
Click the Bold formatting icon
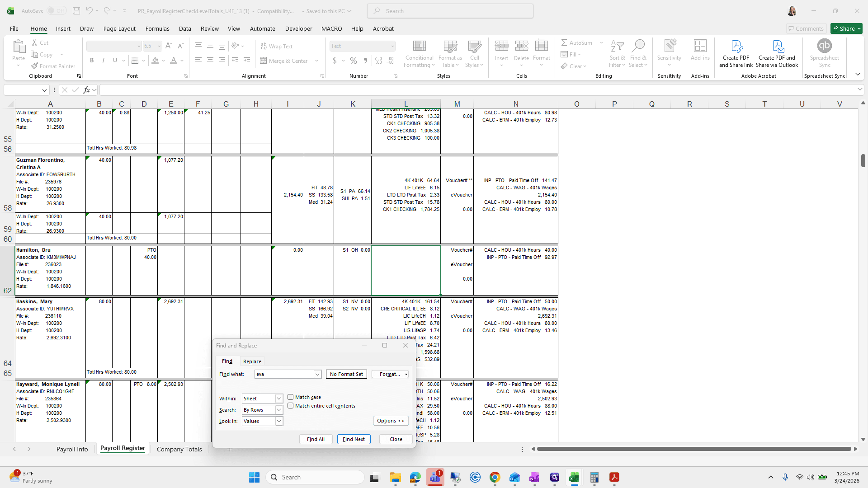pyautogui.click(x=92, y=61)
